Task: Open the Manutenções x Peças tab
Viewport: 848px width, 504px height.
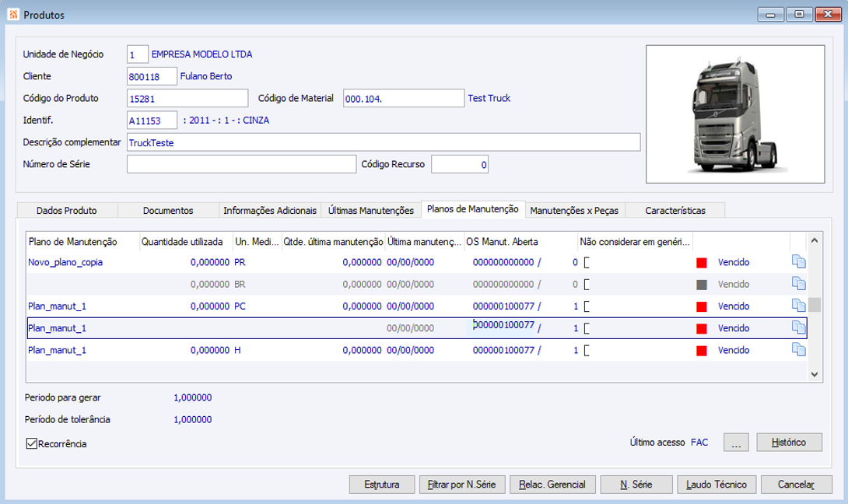Action: tap(574, 210)
